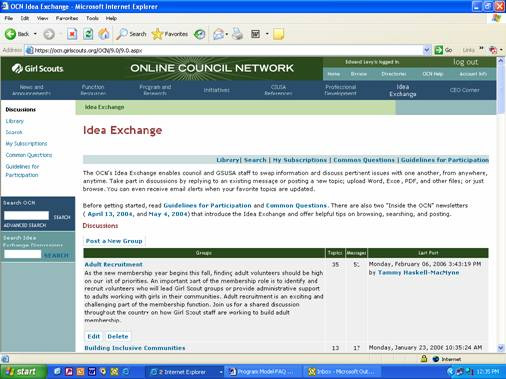Switch to Program Model FAQ taskbar button
Viewport: 506px width, 379px height.
(x=262, y=372)
